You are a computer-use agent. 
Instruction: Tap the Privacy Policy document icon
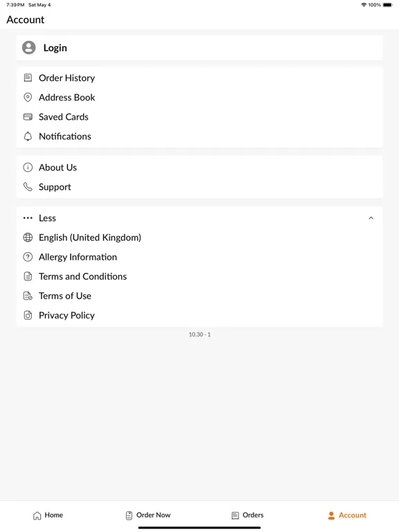pos(28,316)
